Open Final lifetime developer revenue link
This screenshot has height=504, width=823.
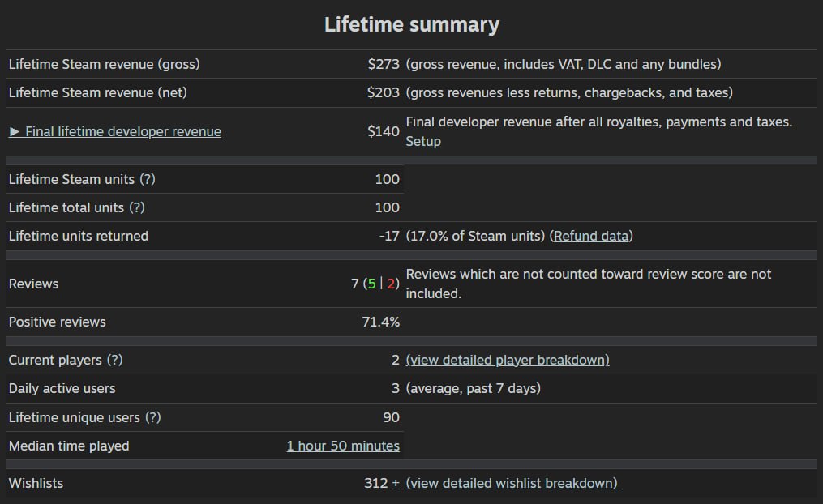(x=123, y=131)
